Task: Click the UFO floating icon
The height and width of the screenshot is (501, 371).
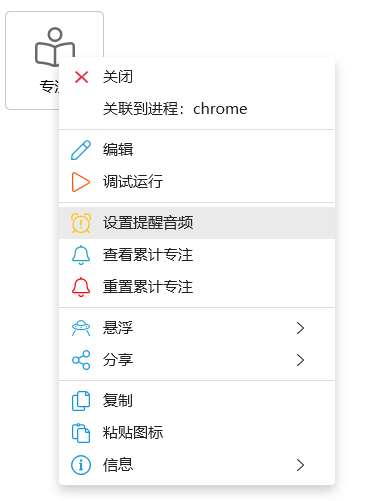Action: pyautogui.click(x=81, y=328)
